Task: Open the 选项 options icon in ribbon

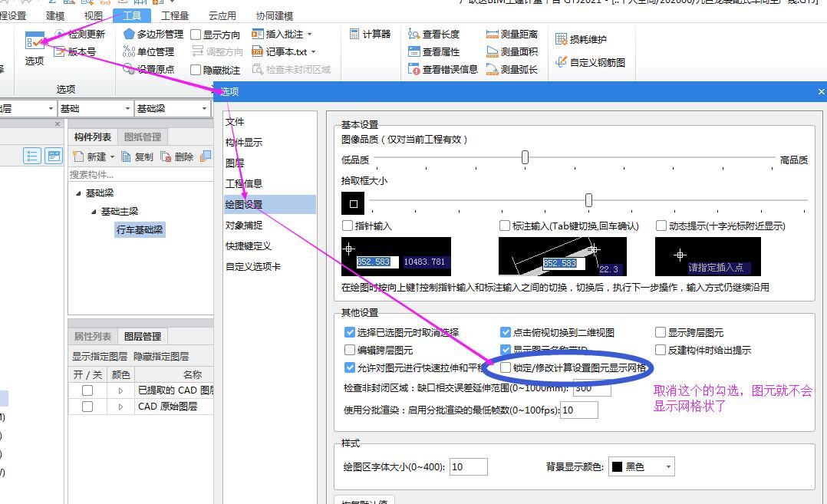Action: click(x=35, y=41)
